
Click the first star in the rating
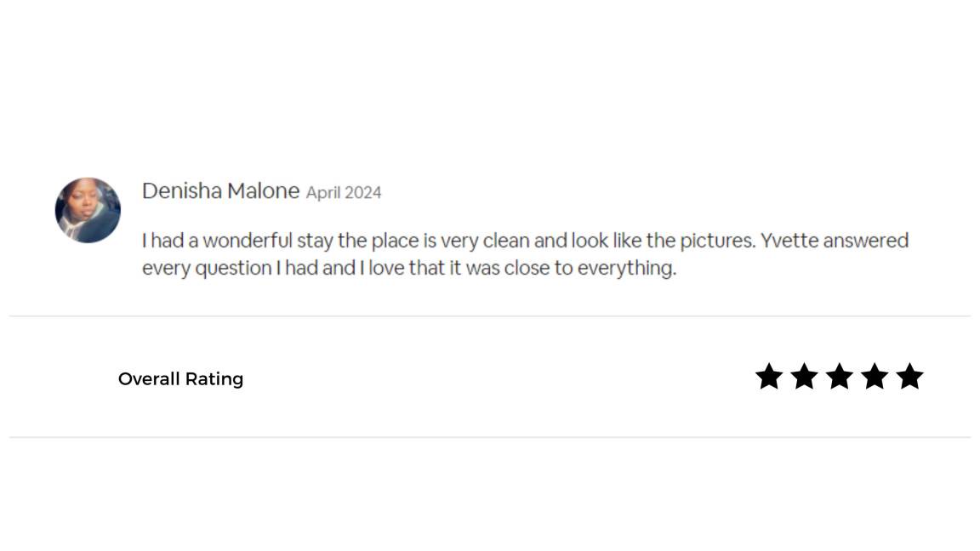(769, 377)
